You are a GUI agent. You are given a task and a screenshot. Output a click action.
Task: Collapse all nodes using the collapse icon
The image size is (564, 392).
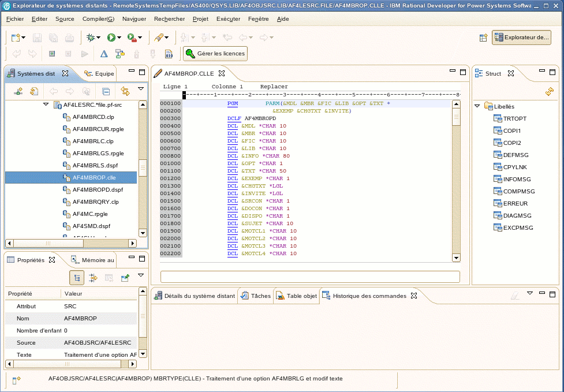click(106, 91)
